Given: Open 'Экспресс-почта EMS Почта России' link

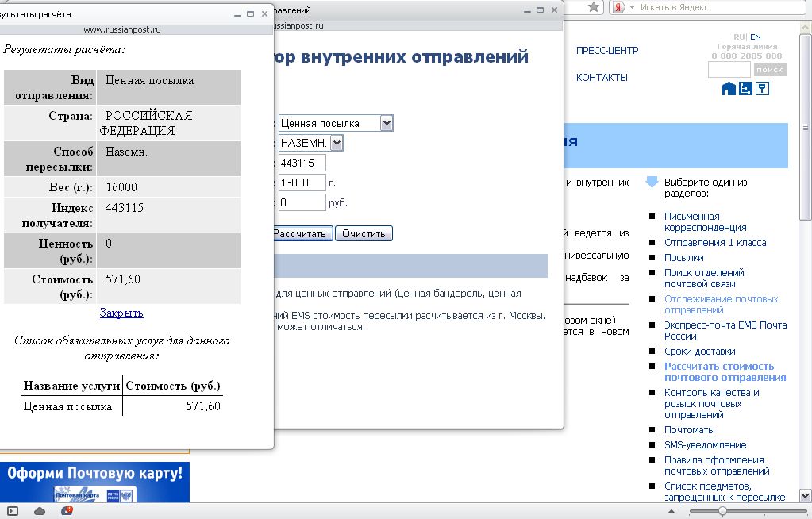Looking at the screenshot, I should coord(725,330).
